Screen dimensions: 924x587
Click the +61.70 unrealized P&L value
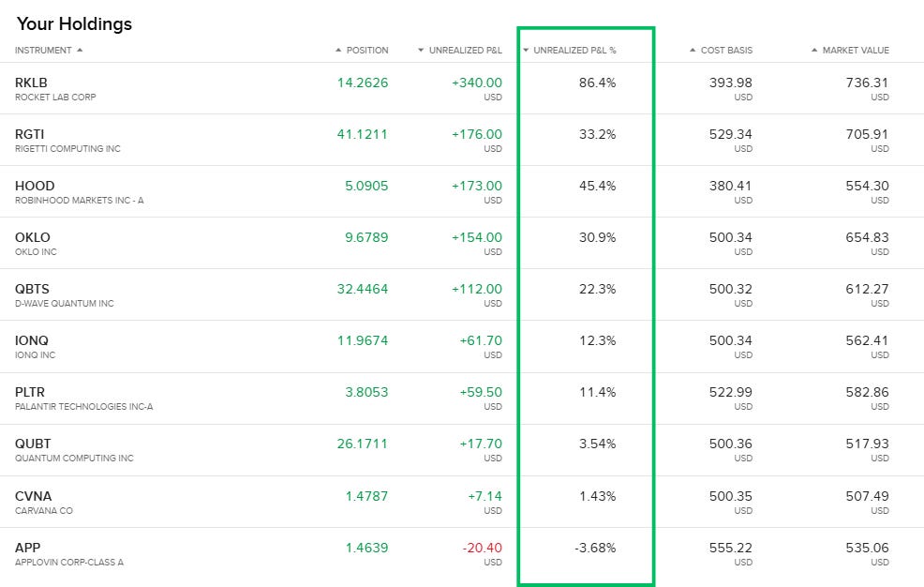(x=481, y=340)
